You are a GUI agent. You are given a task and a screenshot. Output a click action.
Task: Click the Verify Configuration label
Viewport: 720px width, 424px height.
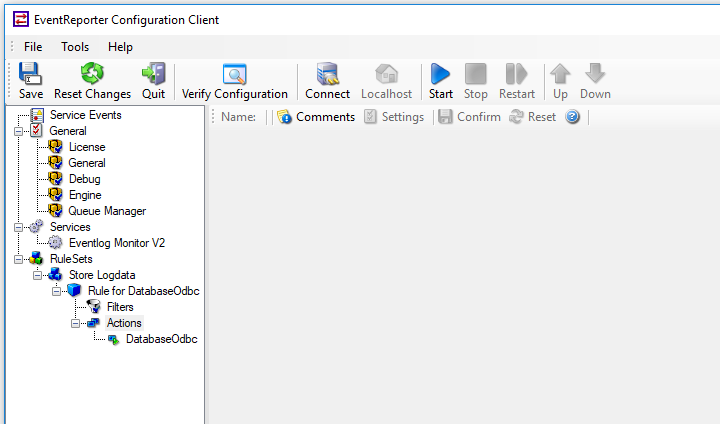point(235,94)
